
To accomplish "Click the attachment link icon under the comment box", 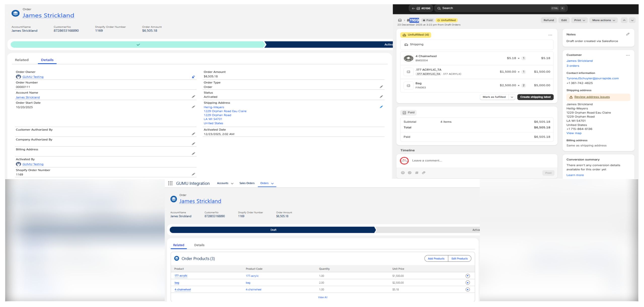I will coord(424,173).
